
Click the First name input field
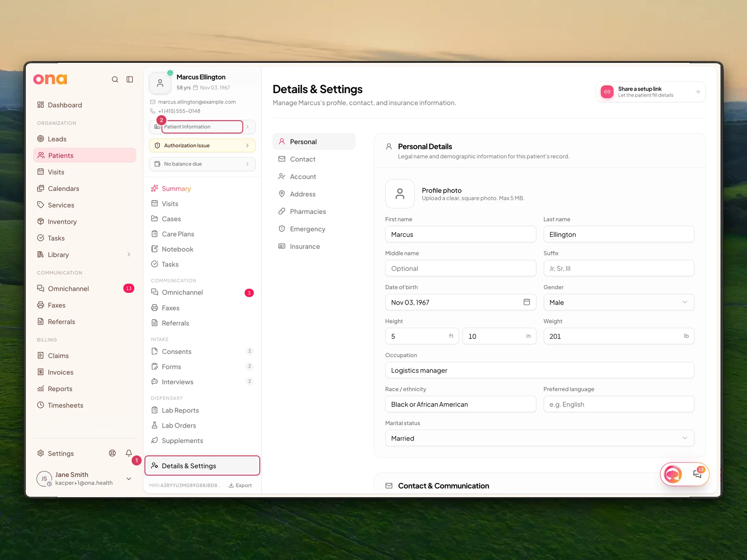coord(461,234)
